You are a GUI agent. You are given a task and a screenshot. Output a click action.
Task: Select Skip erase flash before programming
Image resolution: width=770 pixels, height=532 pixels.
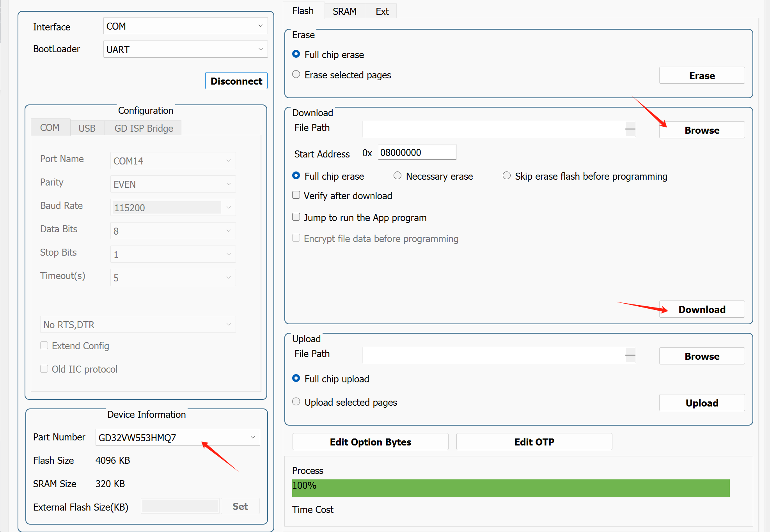pyautogui.click(x=507, y=176)
